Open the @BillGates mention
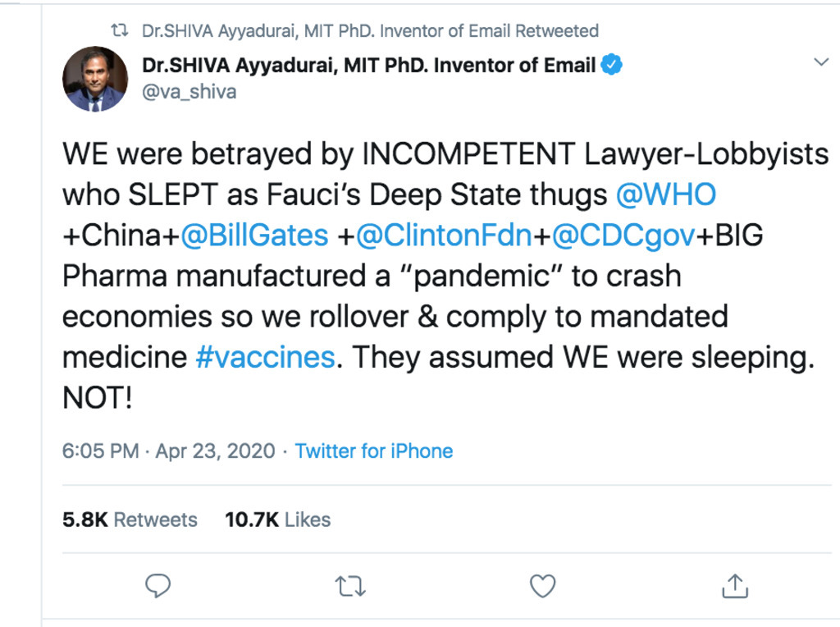This screenshot has width=840, height=627. pos(254,236)
